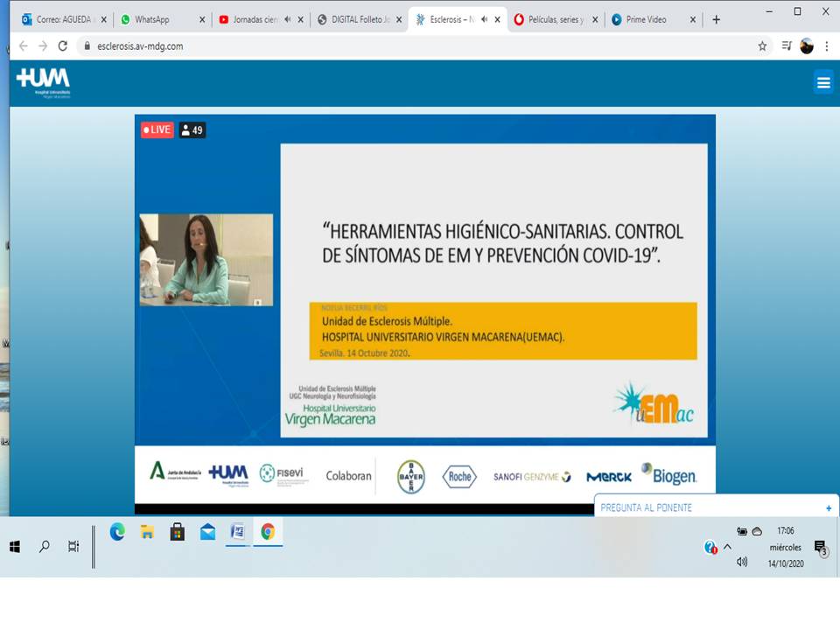Screen dimensions: 840x630
Task: Open the hamburger menu in the site header
Action: (x=822, y=83)
